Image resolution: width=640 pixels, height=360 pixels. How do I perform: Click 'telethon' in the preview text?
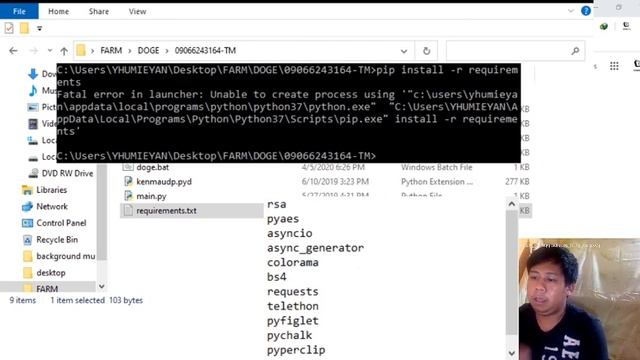tap(293, 306)
